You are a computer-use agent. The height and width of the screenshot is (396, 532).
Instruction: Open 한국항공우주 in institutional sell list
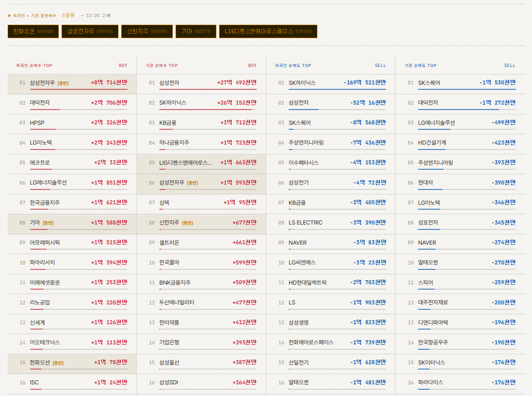tap(460, 344)
